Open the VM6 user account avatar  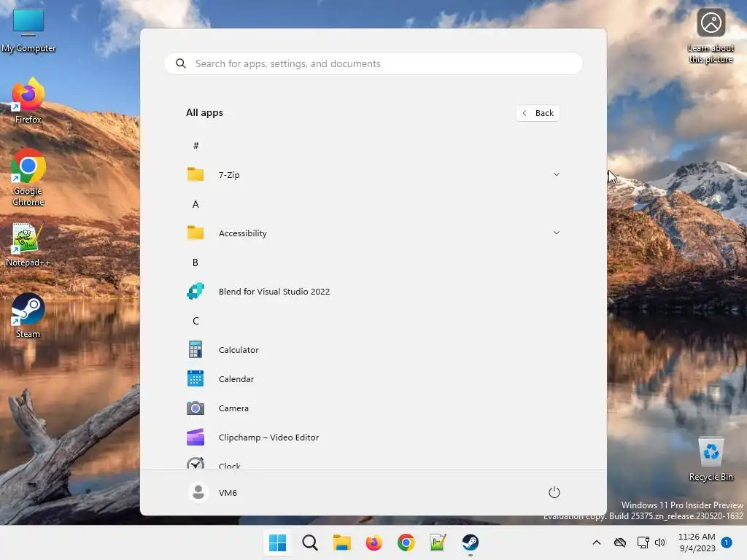198,492
